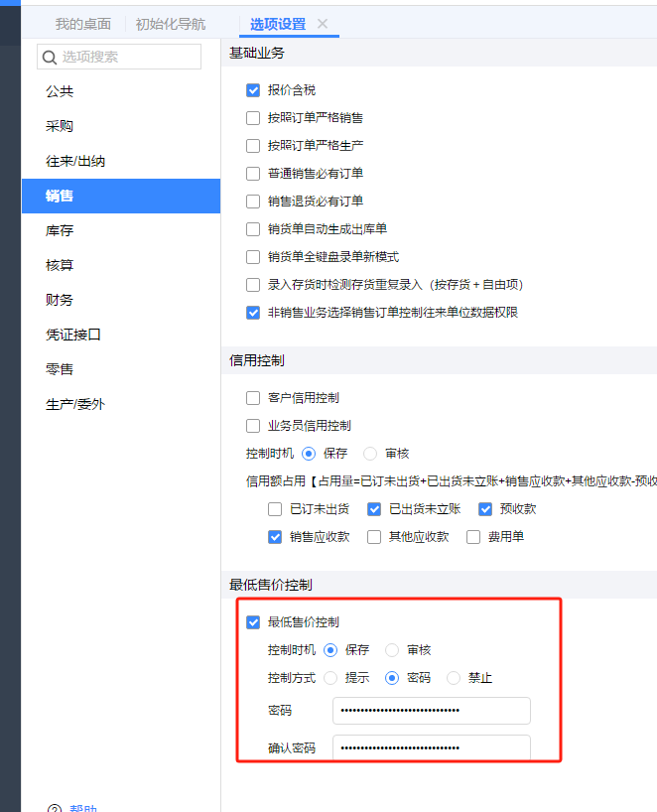Open the 初始化导航 tab
The image size is (657, 812).
[x=170, y=24]
